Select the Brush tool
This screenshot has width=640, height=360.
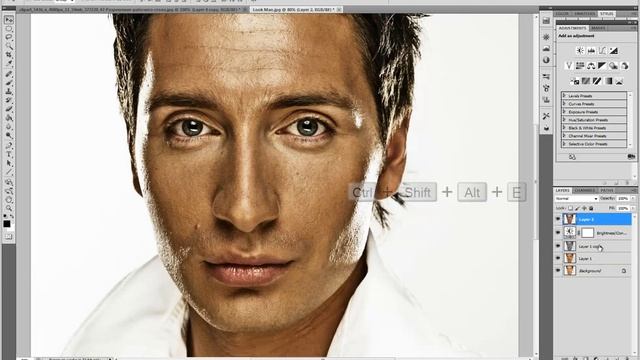9,83
